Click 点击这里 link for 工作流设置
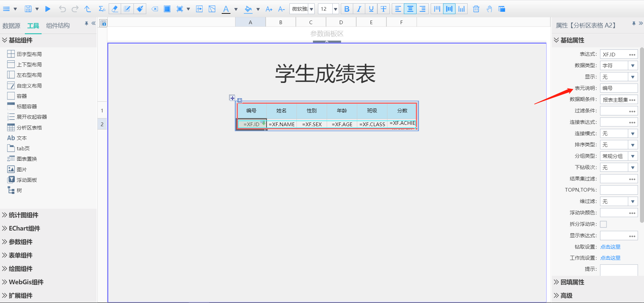 click(x=610, y=258)
